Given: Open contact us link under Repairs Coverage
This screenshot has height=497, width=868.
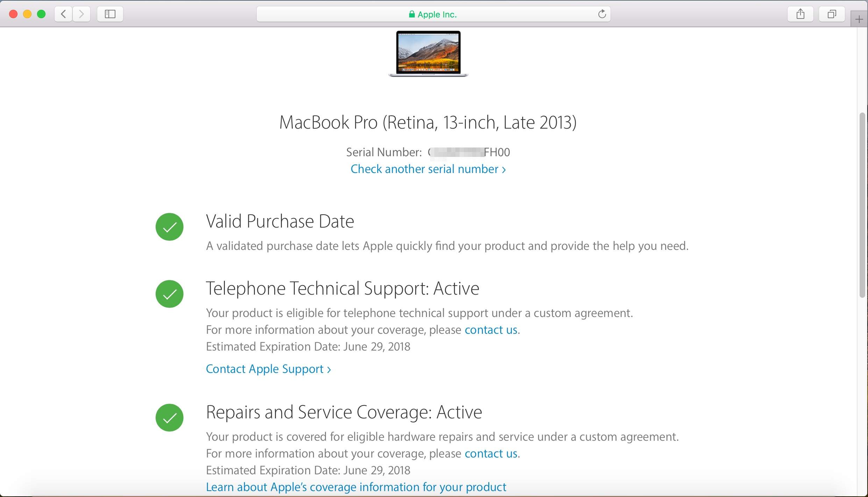Looking at the screenshot, I should [x=491, y=454].
